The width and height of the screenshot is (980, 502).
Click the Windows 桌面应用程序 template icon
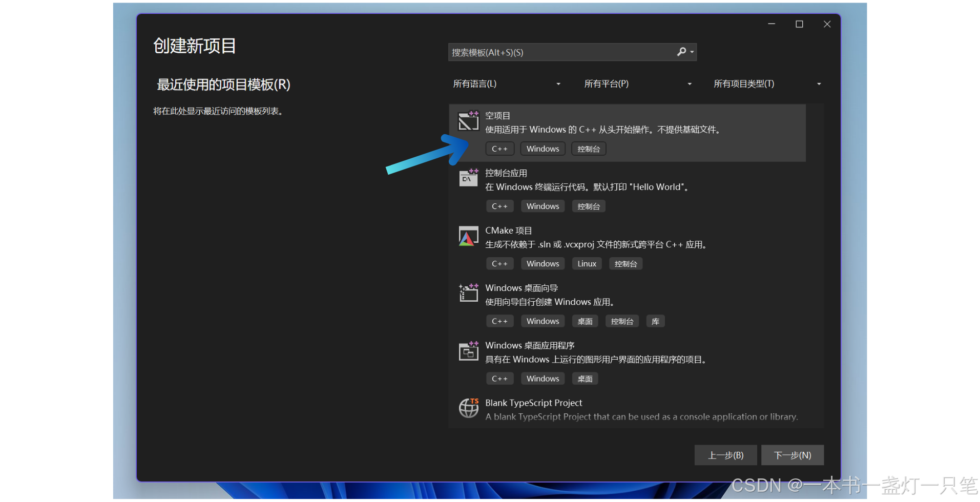point(468,351)
